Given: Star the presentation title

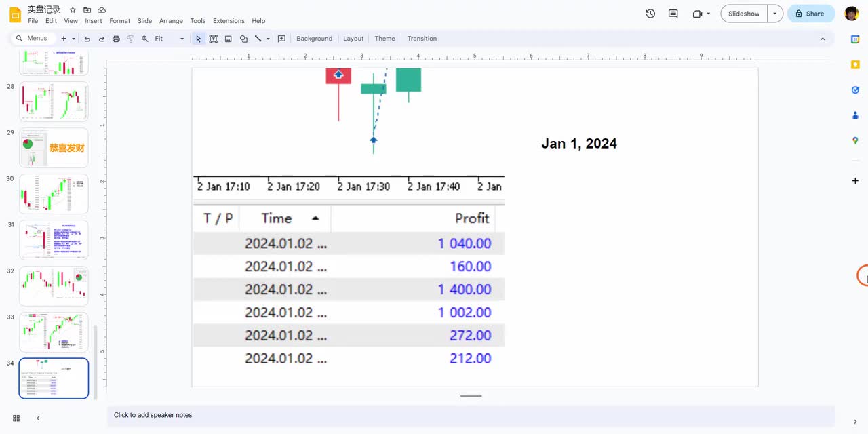Looking at the screenshot, I should coord(73,10).
